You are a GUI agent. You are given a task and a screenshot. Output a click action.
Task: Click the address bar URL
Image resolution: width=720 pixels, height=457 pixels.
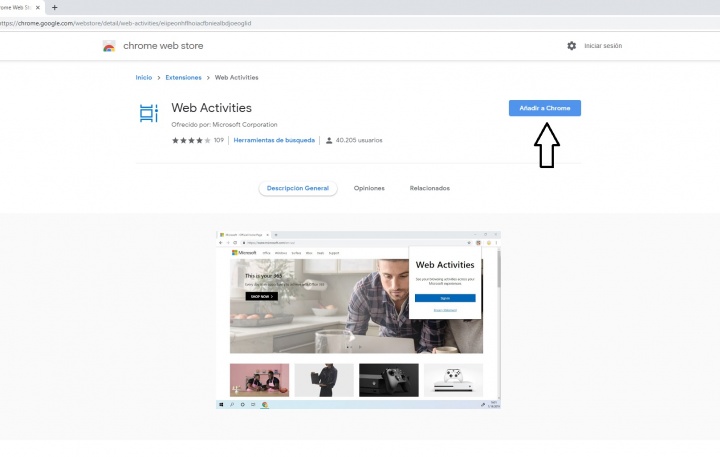125,23
